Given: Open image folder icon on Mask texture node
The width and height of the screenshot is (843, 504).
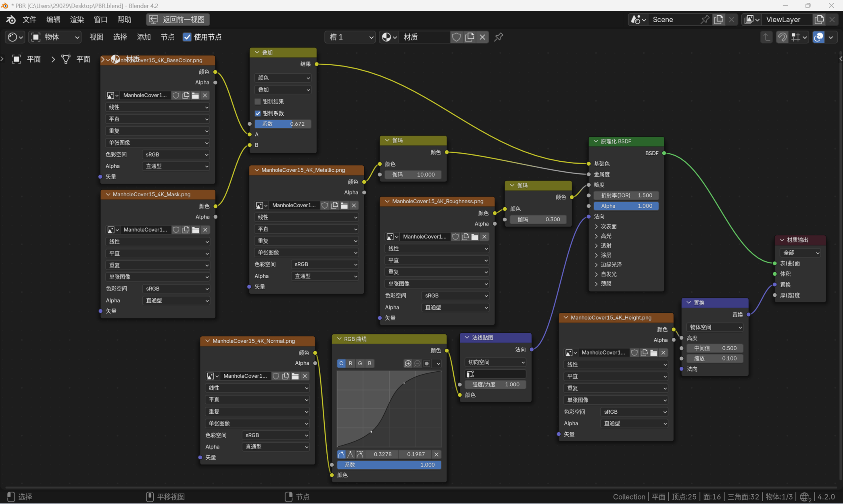Looking at the screenshot, I should [x=196, y=230].
